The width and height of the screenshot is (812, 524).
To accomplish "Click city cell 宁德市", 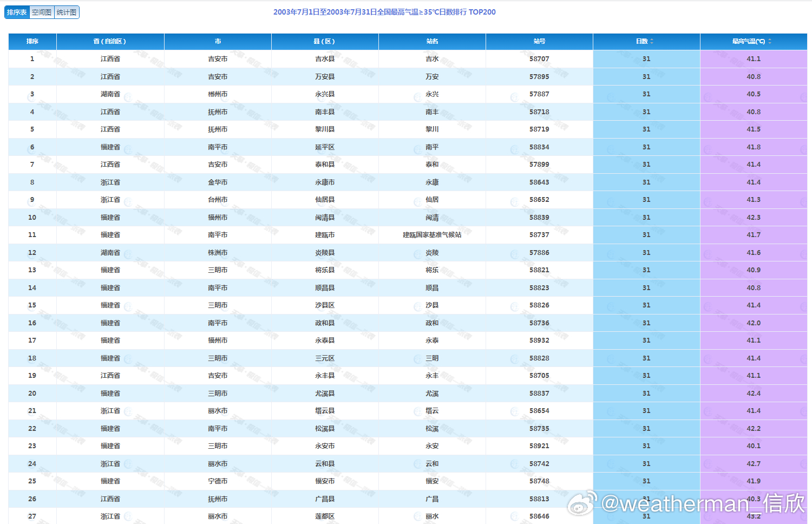I will 218,481.
